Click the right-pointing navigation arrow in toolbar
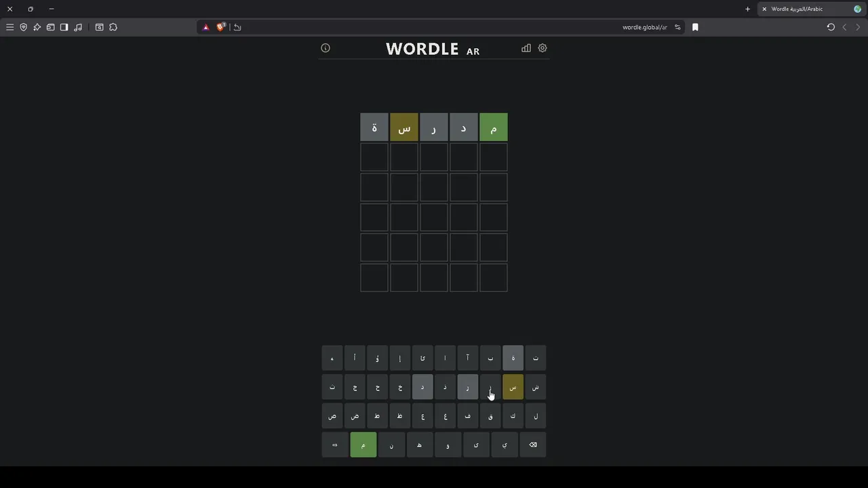The height and width of the screenshot is (488, 868). [x=858, y=27]
